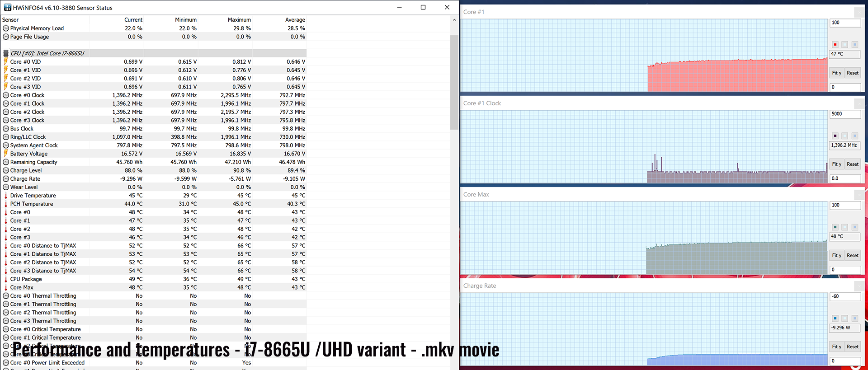868x370 pixels.
Task: Click the thermometer icon next to Drive Temperature
Action: 6,196
